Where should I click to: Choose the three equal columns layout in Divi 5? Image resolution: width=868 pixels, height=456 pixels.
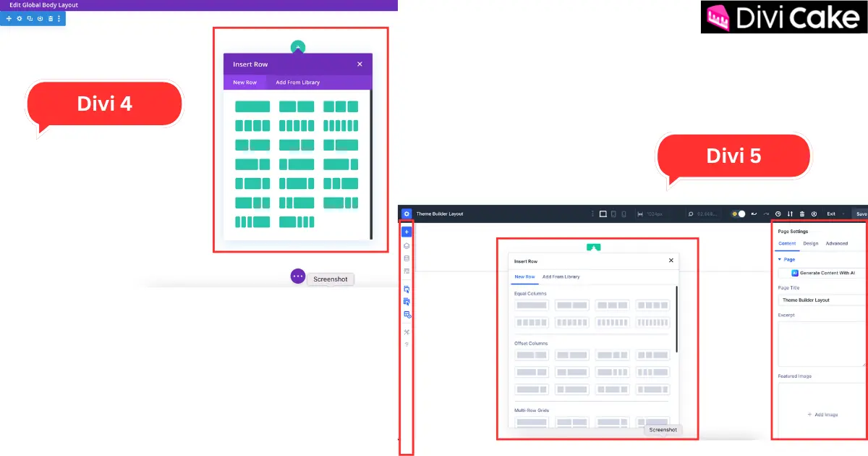[612, 305]
